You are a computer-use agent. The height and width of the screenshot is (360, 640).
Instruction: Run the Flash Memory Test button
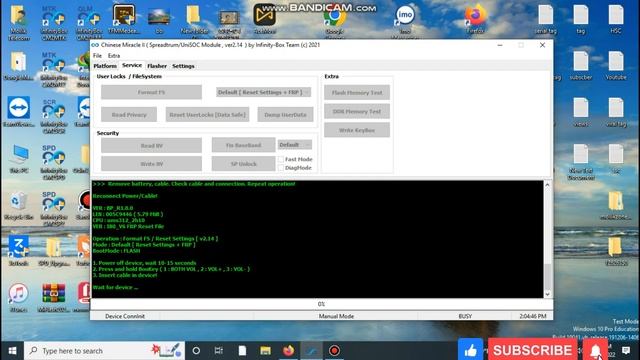(x=357, y=93)
